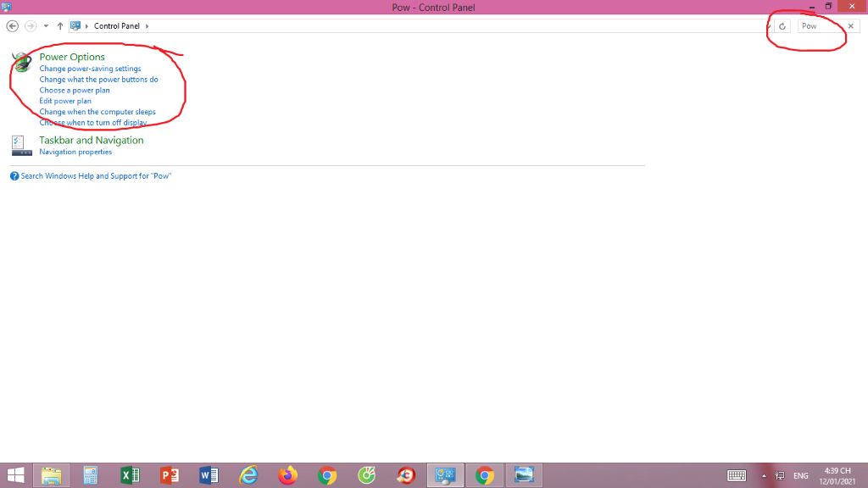Screen dimensions: 868x488
Task: Open the red circular taskbar app
Action: (x=406, y=475)
